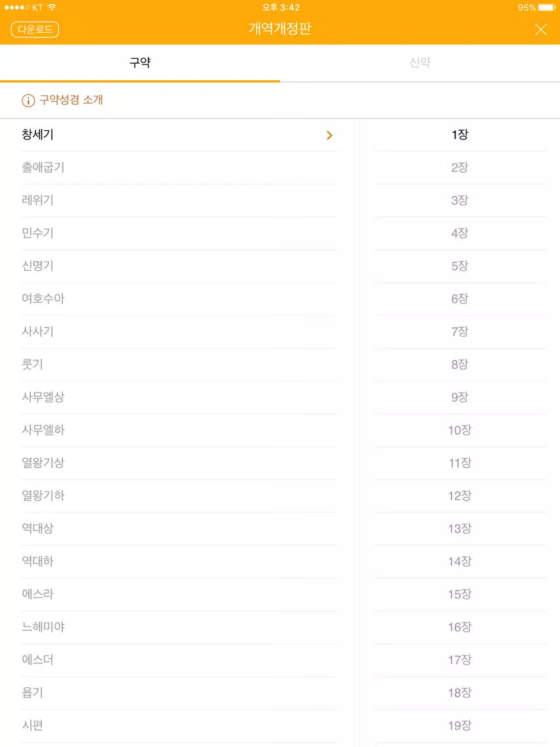Open the book 사무엘상
Image resolution: width=560 pixels, height=747 pixels.
click(x=179, y=397)
